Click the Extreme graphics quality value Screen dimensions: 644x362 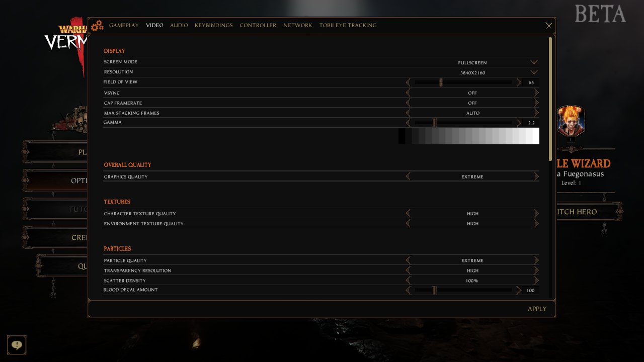pyautogui.click(x=472, y=177)
